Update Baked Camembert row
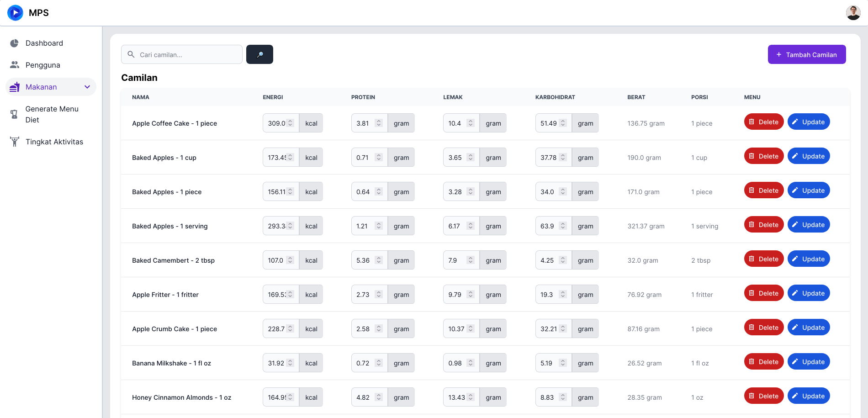Screen dimensions: 868x418 click(x=809, y=259)
